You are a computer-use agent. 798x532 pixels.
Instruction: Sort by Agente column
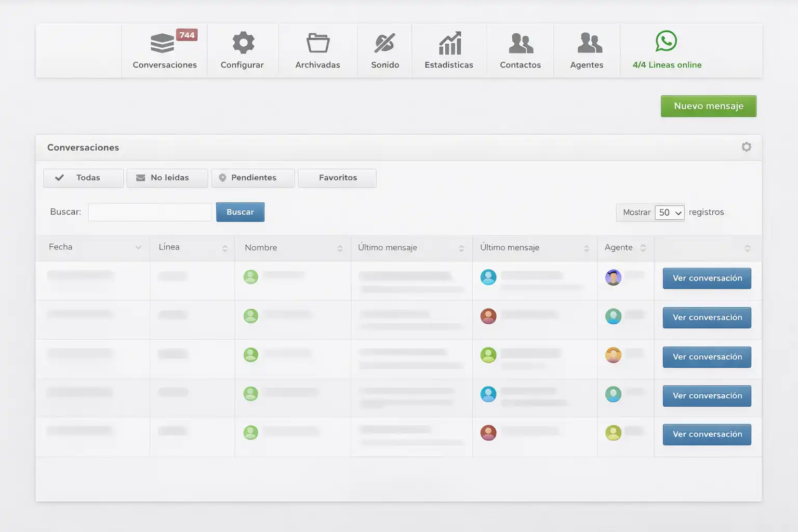[x=626, y=248]
